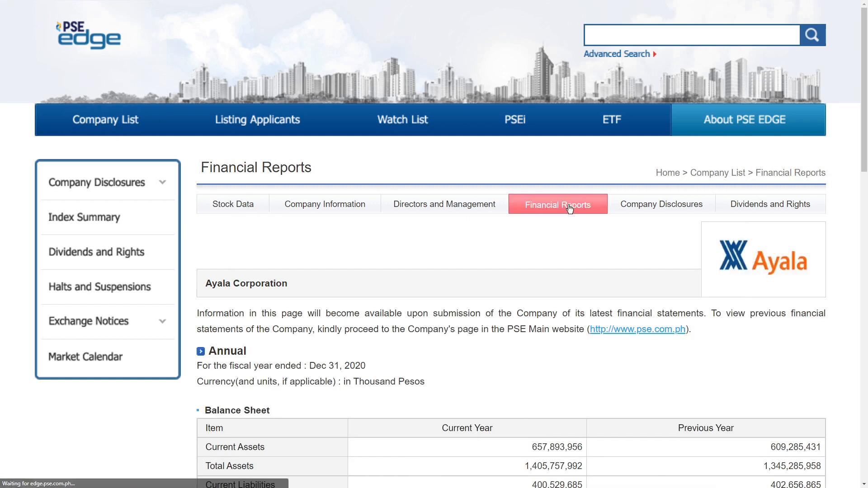Open the Listing Applicants menu
Screen dimensions: 868x488
pos(257,120)
